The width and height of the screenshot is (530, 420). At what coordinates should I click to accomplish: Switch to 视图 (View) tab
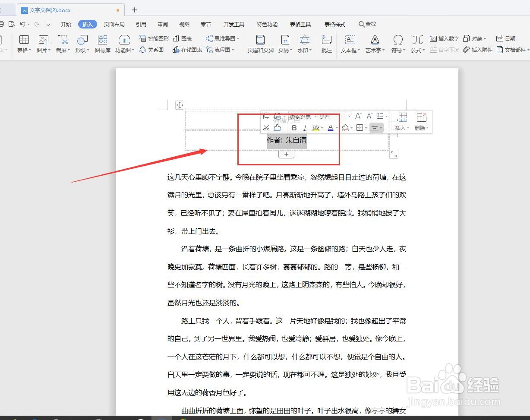click(x=184, y=24)
